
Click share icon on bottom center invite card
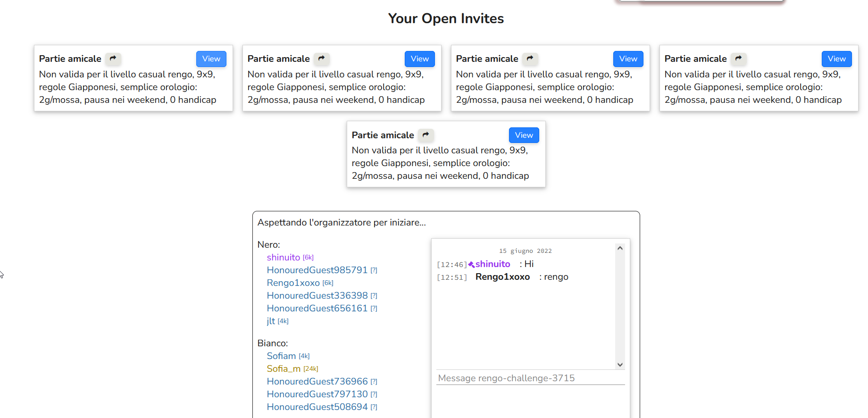coord(426,135)
